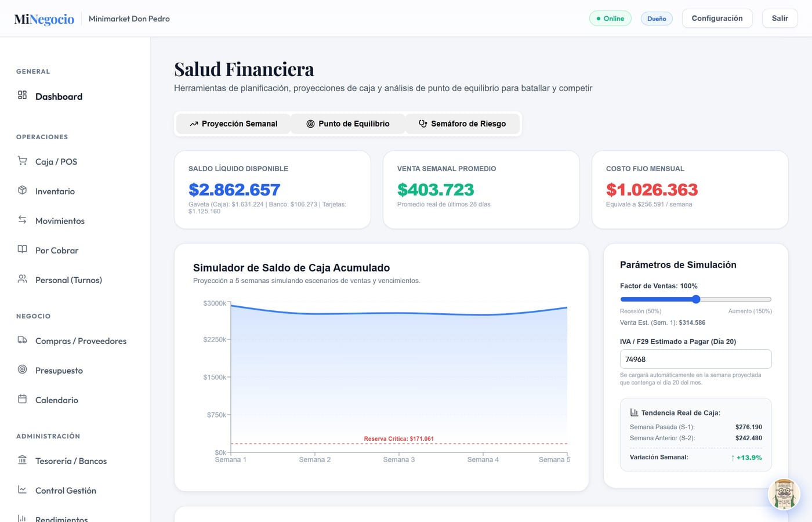Click the Venta Est. (Sem. 1) value $314.586
This screenshot has width=812, height=522.
point(692,322)
